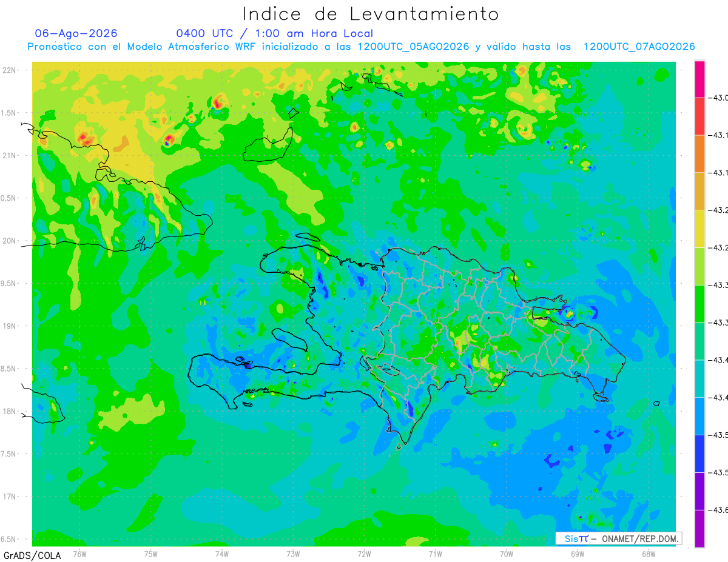Click the "70W" longitude label

(507, 554)
